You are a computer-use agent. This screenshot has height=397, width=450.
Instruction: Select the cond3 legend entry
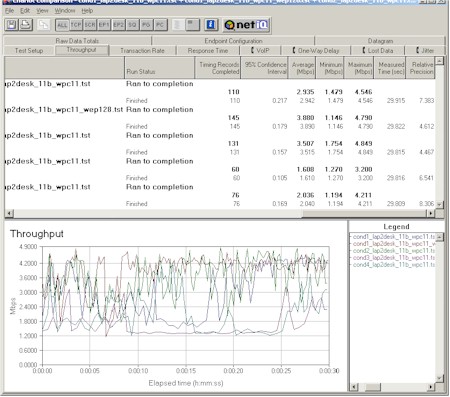(394, 258)
